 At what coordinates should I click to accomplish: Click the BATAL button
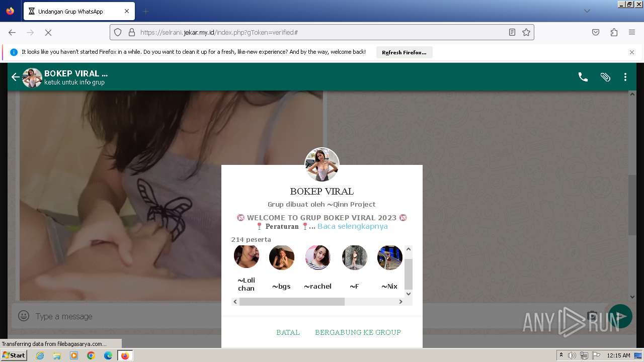point(288,332)
